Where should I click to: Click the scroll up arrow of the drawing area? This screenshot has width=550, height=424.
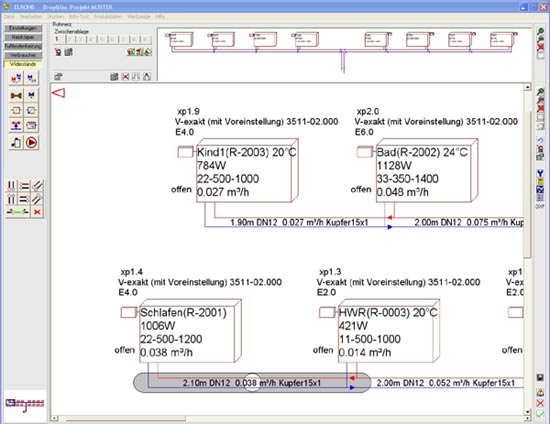pos(527,87)
